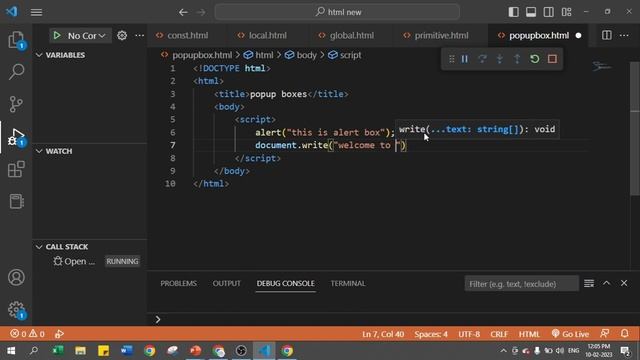Split the editor to the right
The image size is (640, 360).
pos(607,36)
